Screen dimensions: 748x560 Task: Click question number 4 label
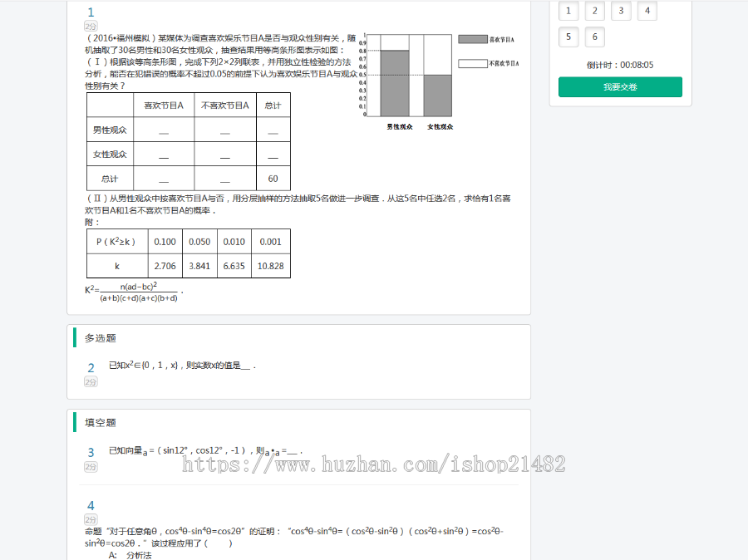pyautogui.click(x=91, y=506)
